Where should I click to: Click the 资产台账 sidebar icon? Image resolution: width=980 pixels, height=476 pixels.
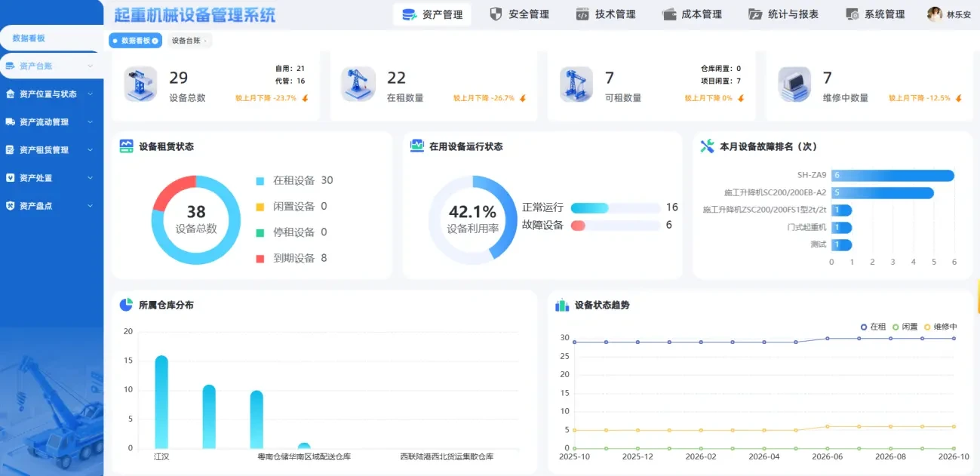pyautogui.click(x=11, y=66)
